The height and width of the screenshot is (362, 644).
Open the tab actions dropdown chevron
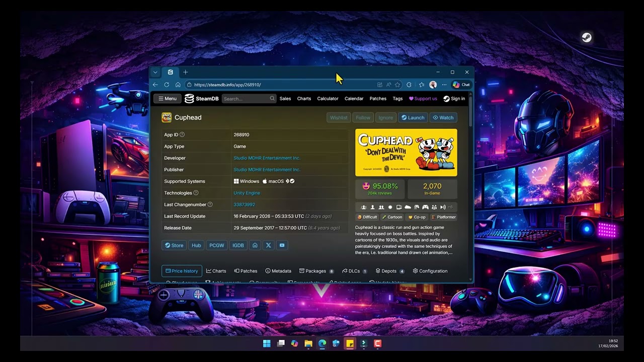(155, 72)
